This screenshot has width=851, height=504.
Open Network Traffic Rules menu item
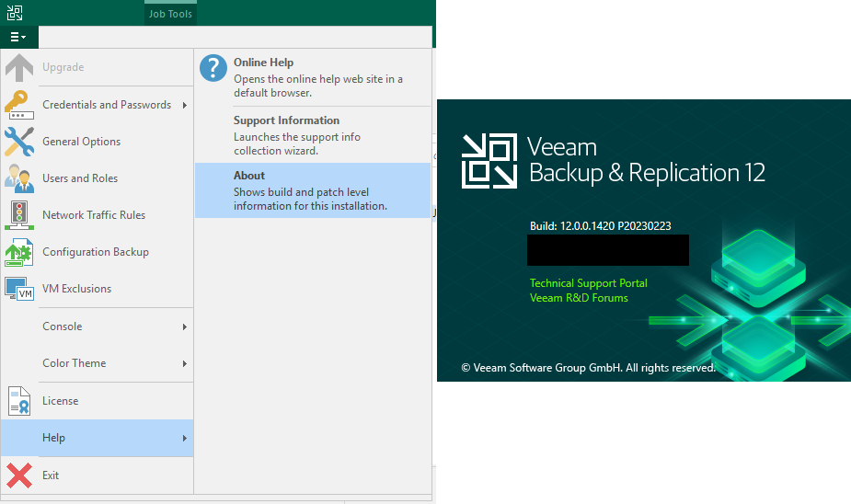point(98,215)
